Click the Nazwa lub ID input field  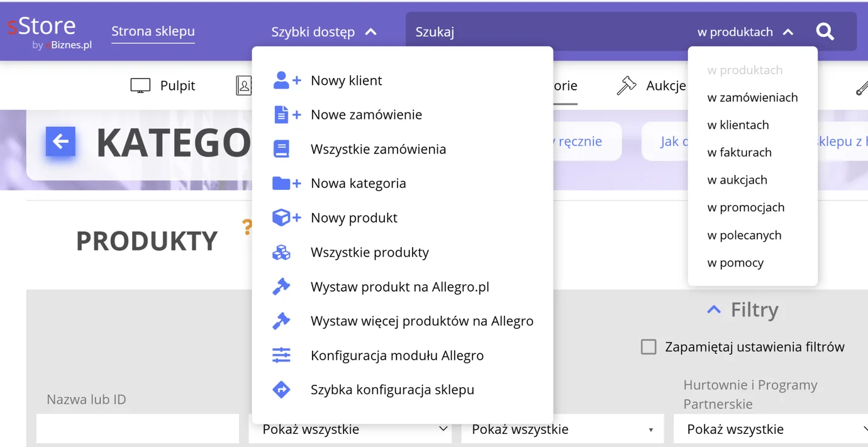pyautogui.click(x=138, y=429)
